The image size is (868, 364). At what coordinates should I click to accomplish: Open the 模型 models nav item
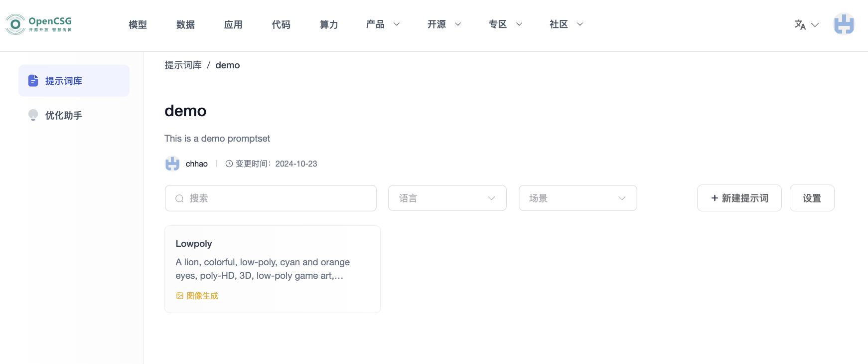pos(138,24)
